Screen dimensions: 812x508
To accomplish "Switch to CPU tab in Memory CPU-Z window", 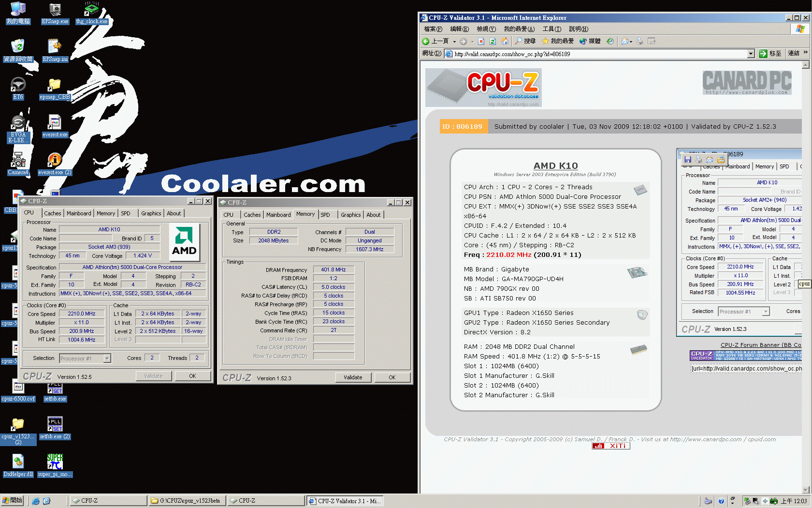I will (229, 215).
